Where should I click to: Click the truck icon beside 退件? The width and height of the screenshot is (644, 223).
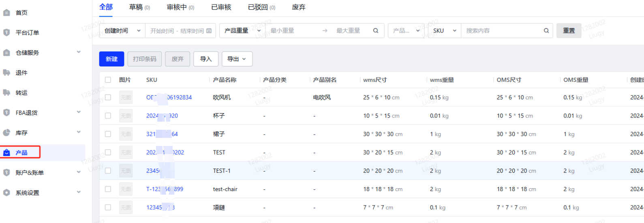[x=6, y=73]
